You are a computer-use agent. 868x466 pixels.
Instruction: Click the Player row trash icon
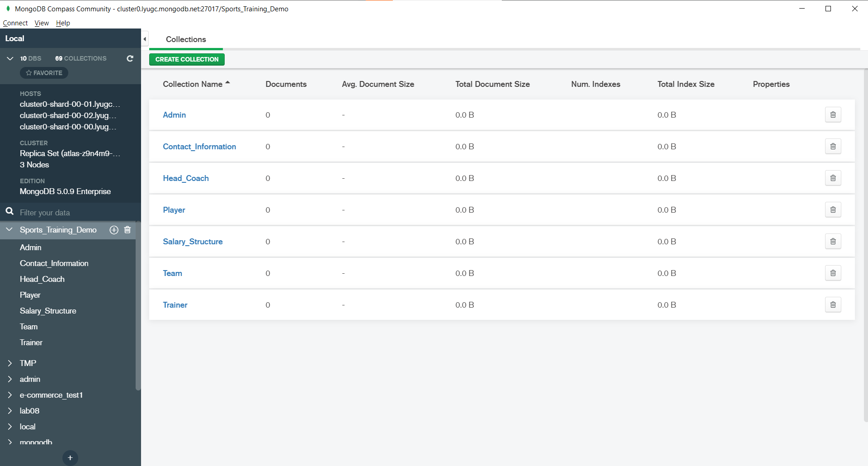coord(833,210)
